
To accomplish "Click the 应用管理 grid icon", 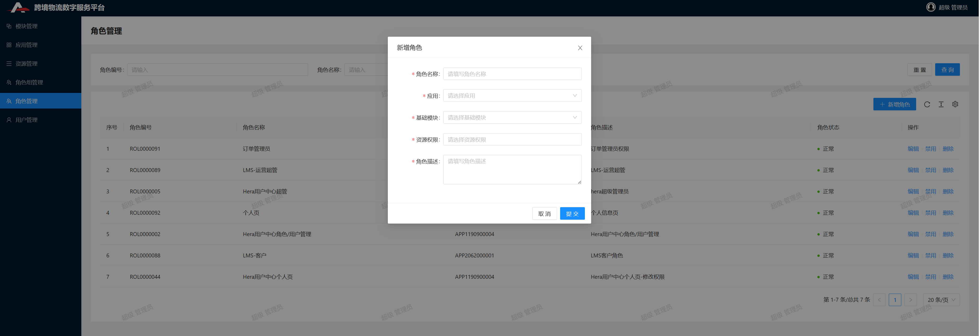I will coord(9,45).
